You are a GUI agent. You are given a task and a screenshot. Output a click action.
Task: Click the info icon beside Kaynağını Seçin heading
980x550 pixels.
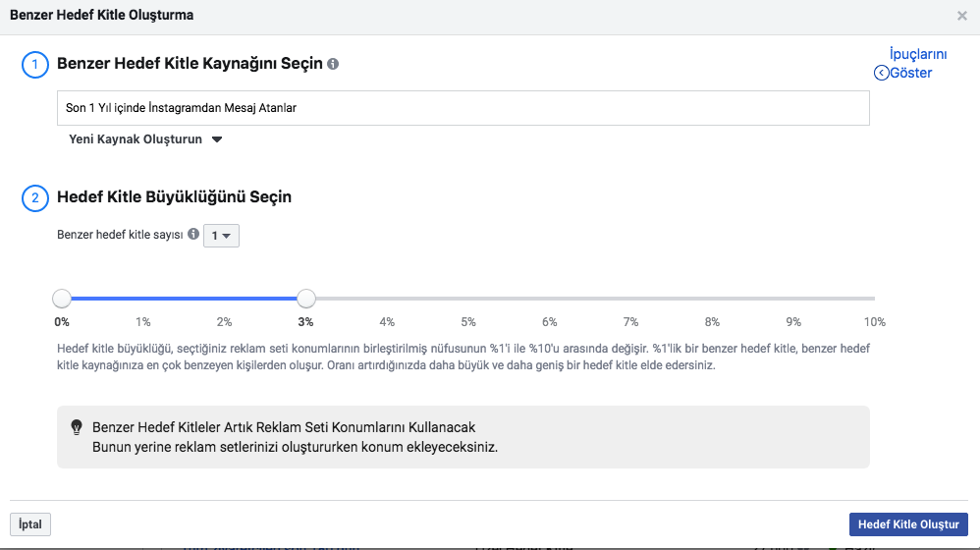coord(333,64)
